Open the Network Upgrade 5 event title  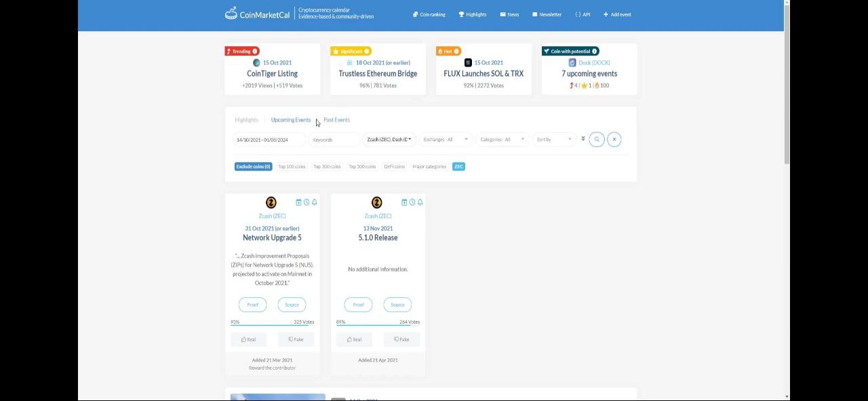tap(272, 237)
